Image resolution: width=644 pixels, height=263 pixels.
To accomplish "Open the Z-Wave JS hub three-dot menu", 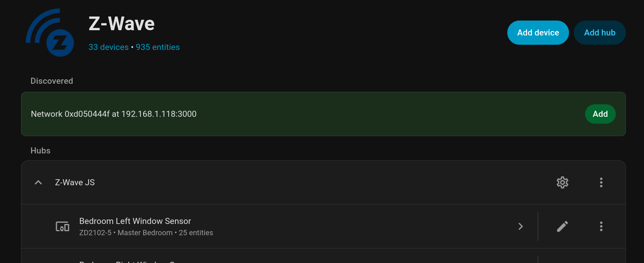I will (601, 182).
